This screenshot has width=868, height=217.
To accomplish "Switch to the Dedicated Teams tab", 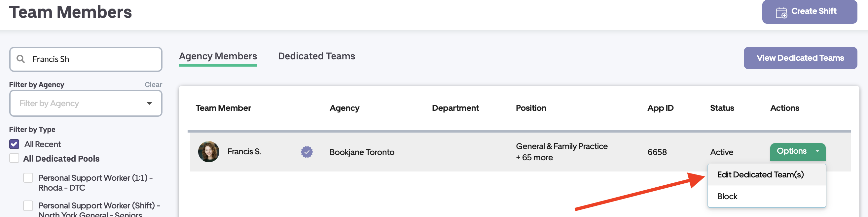I will coord(316,56).
